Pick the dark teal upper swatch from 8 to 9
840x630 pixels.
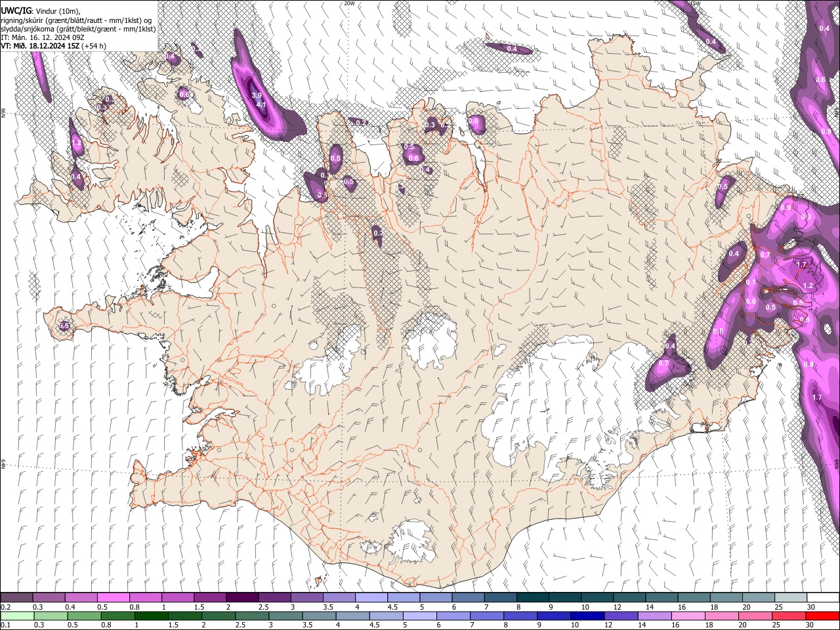[x=532, y=597]
